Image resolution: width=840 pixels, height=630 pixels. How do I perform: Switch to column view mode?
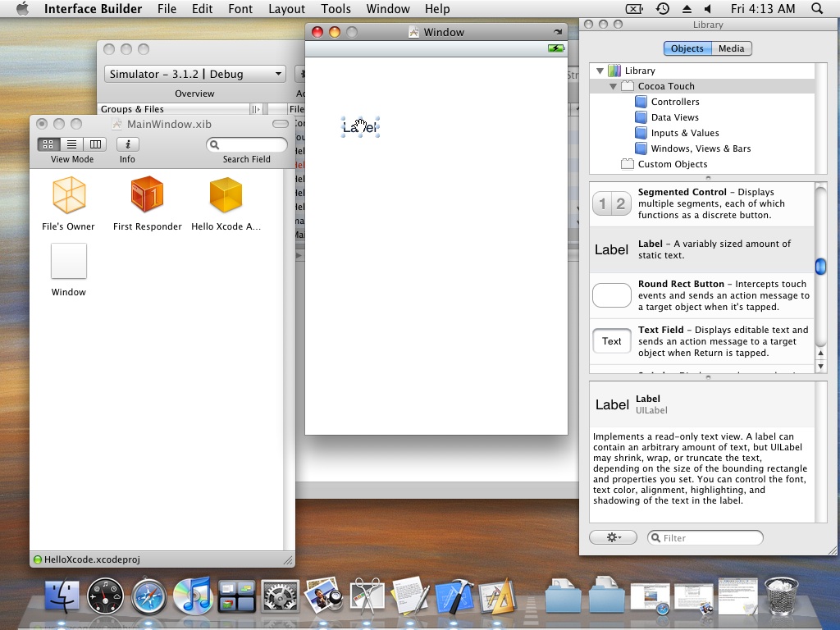pyautogui.click(x=95, y=144)
